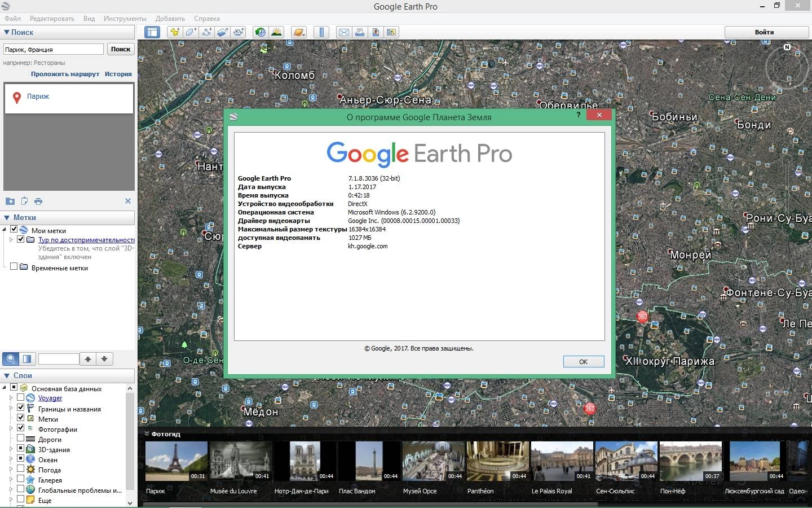Enable the Дороги layer checkbox
812x508 pixels.
(x=21, y=439)
